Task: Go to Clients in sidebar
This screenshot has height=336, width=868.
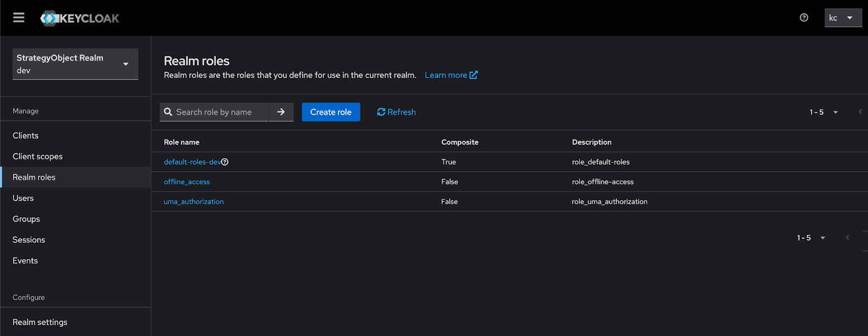Action: coord(25,135)
